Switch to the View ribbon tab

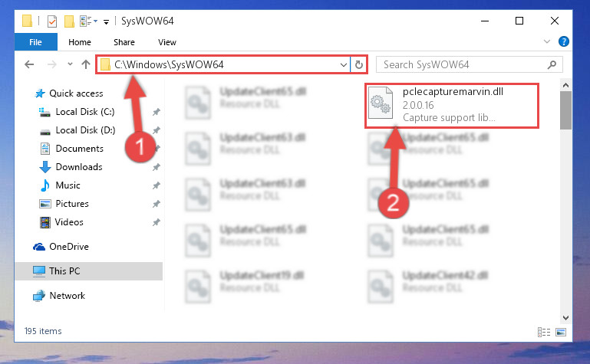pyautogui.click(x=167, y=42)
